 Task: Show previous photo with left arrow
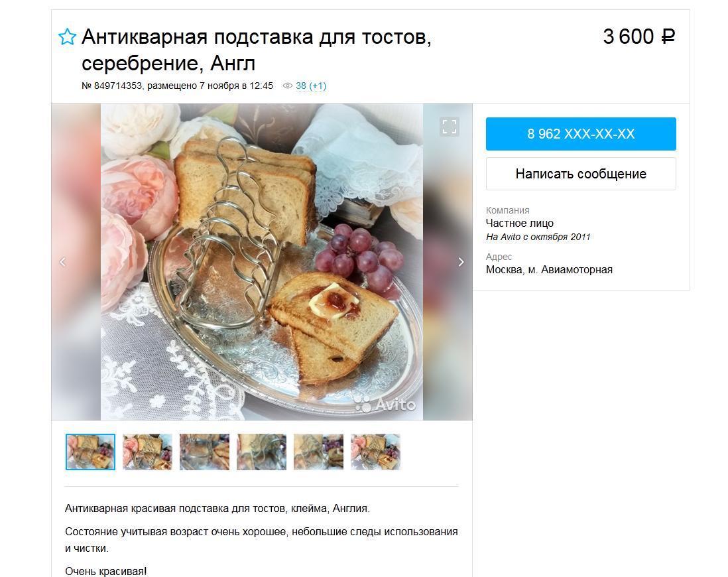coord(63,262)
